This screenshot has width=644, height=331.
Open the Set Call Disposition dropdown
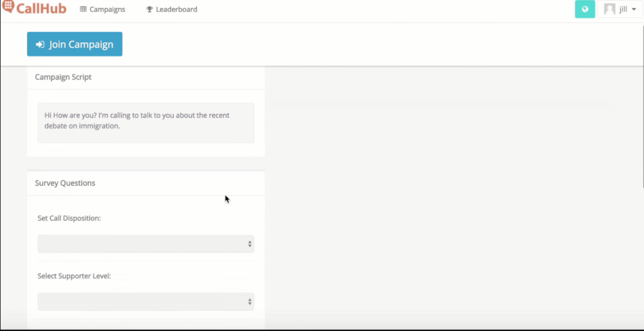(x=146, y=244)
